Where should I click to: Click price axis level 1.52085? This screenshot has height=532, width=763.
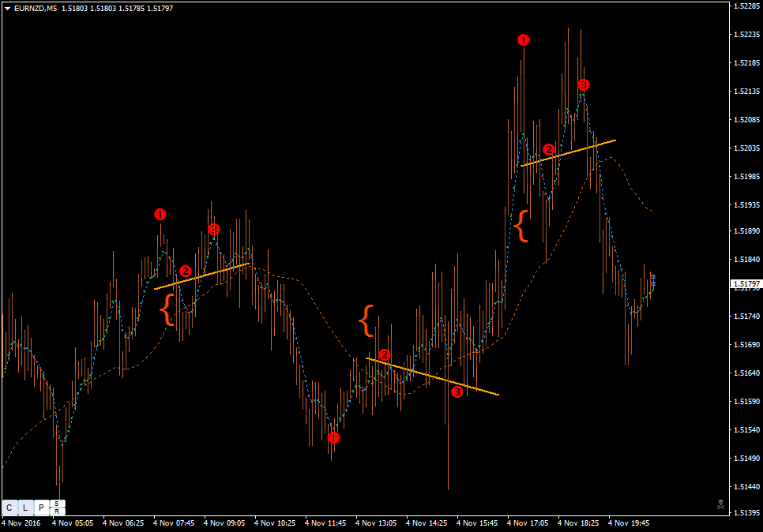(746, 120)
